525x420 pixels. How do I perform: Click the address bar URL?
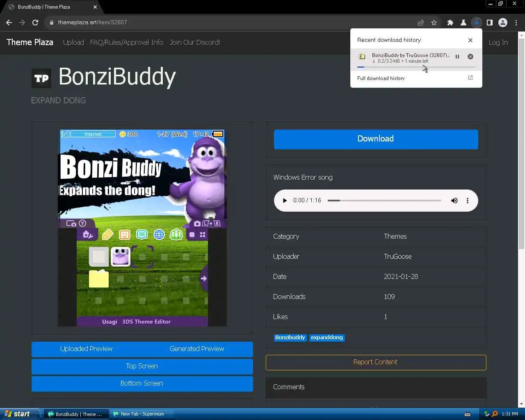[93, 23]
